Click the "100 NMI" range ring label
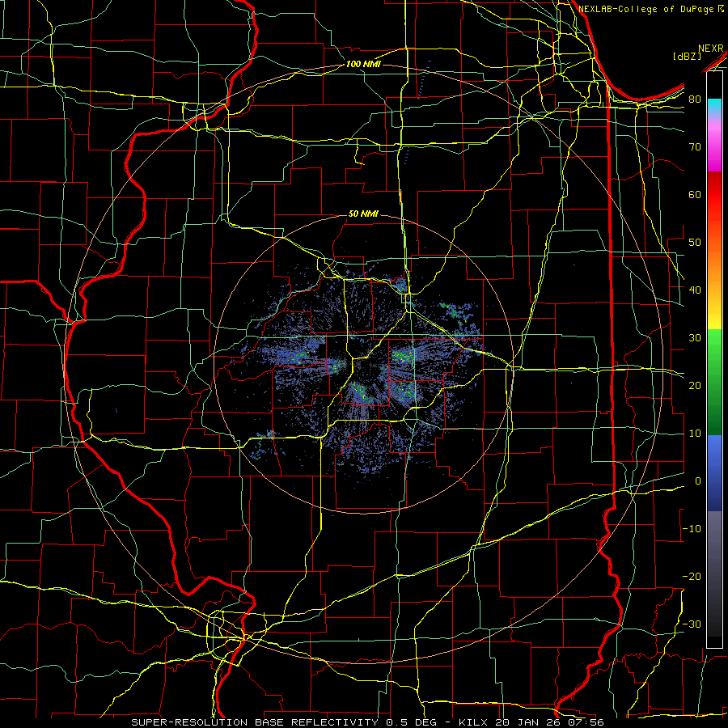Image resolution: width=728 pixels, height=728 pixels. [x=363, y=64]
